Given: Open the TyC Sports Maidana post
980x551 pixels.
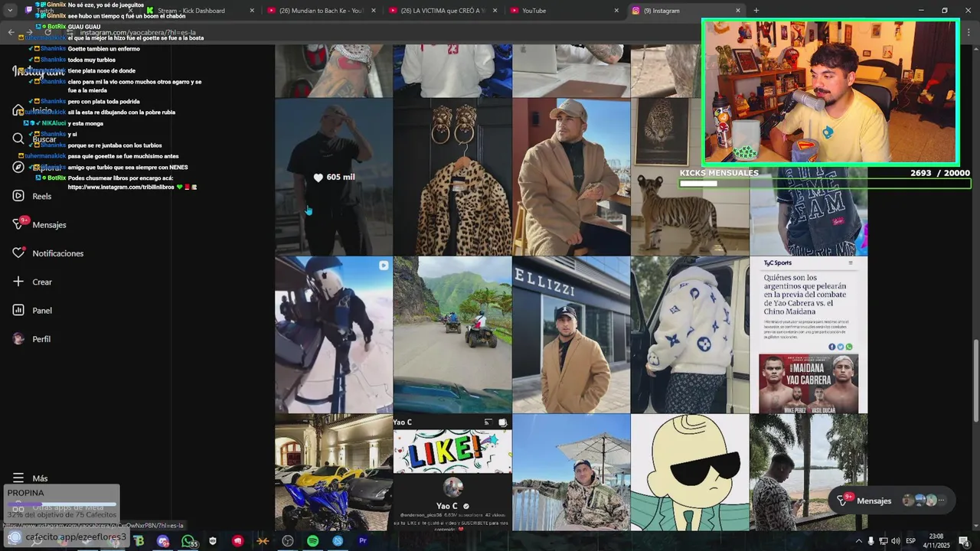Looking at the screenshot, I should click(808, 334).
